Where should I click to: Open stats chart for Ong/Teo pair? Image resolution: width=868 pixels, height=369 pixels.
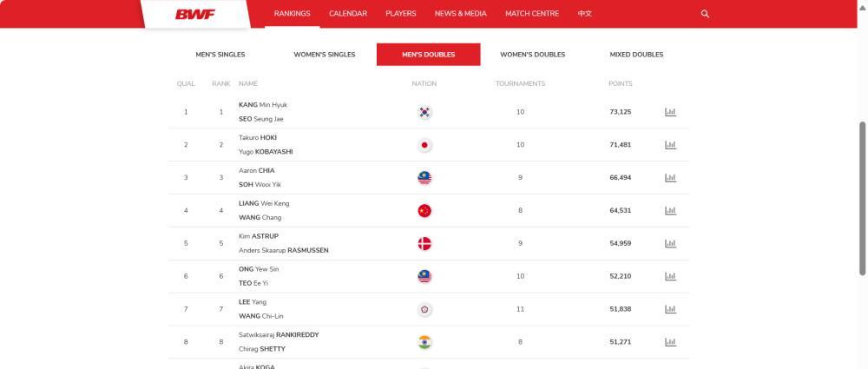pyautogui.click(x=670, y=276)
